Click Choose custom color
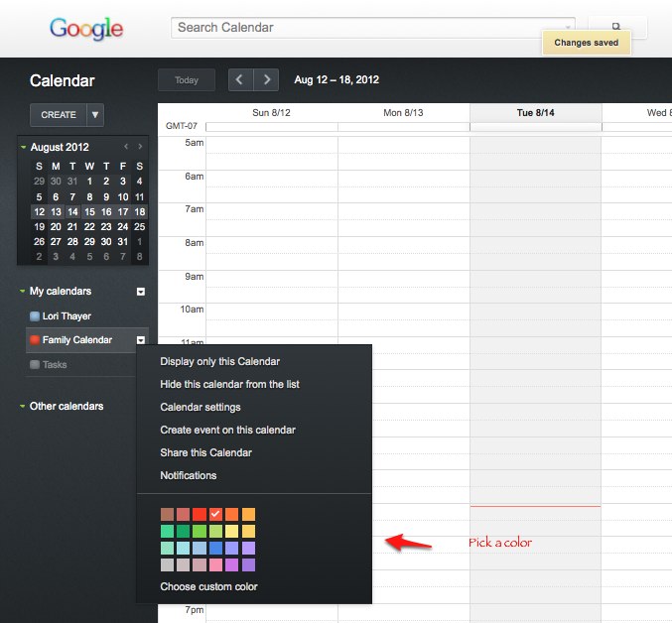672x623 pixels. [208, 586]
